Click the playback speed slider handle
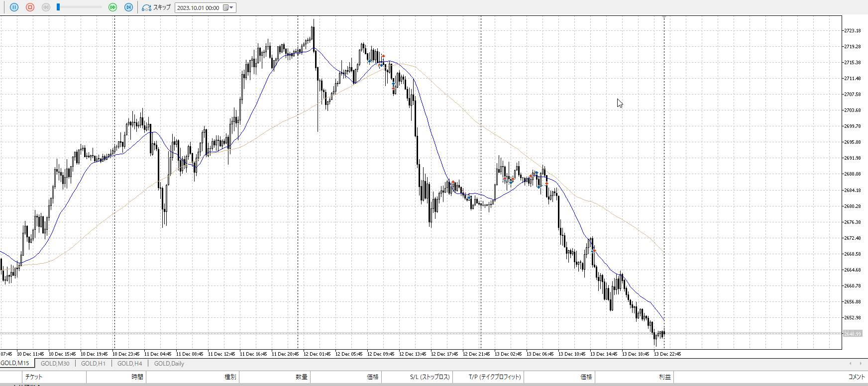 58,7
